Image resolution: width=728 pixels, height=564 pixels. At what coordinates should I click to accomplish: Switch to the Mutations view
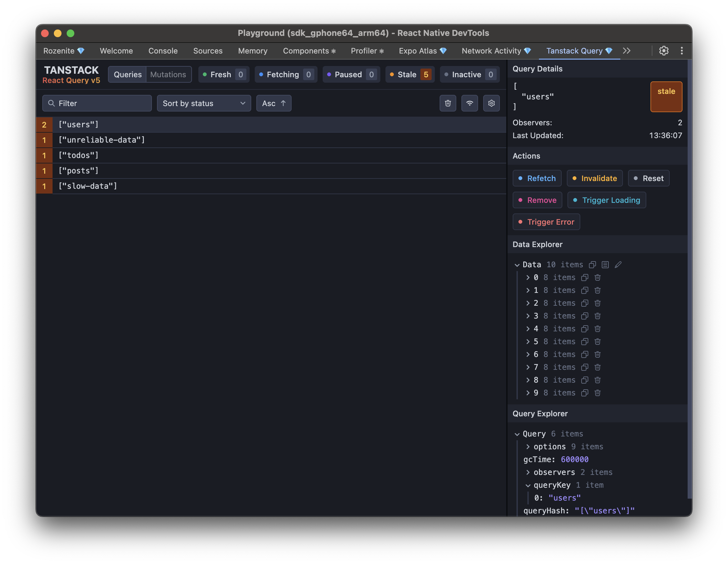168,74
